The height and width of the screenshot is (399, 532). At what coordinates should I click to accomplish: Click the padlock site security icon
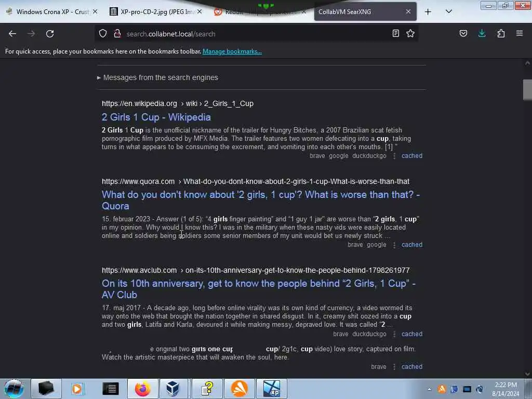(x=117, y=33)
